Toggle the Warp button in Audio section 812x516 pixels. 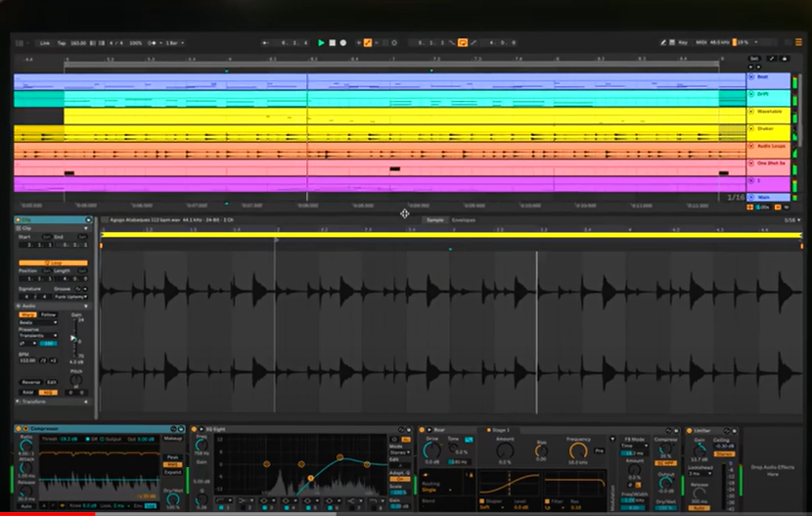pos(27,314)
